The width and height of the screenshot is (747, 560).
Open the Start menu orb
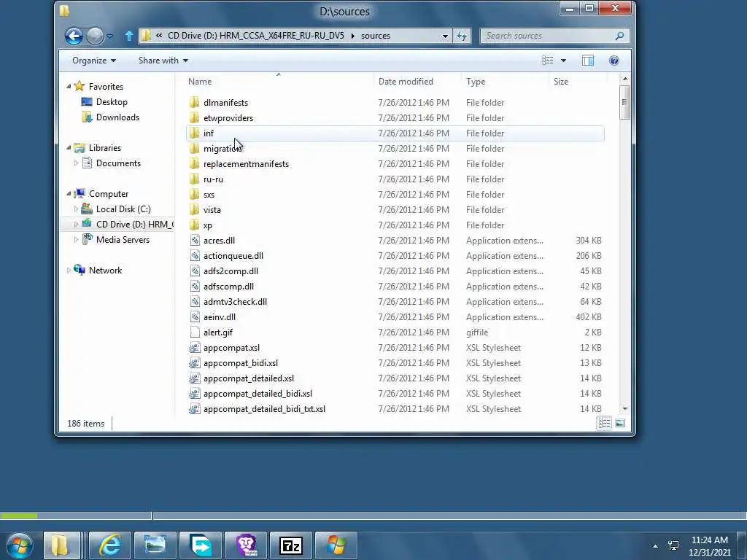coord(20,545)
